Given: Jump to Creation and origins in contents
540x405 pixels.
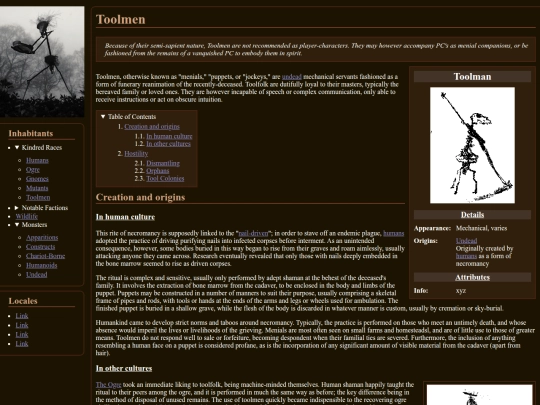Looking at the screenshot, I should click(x=152, y=127).
